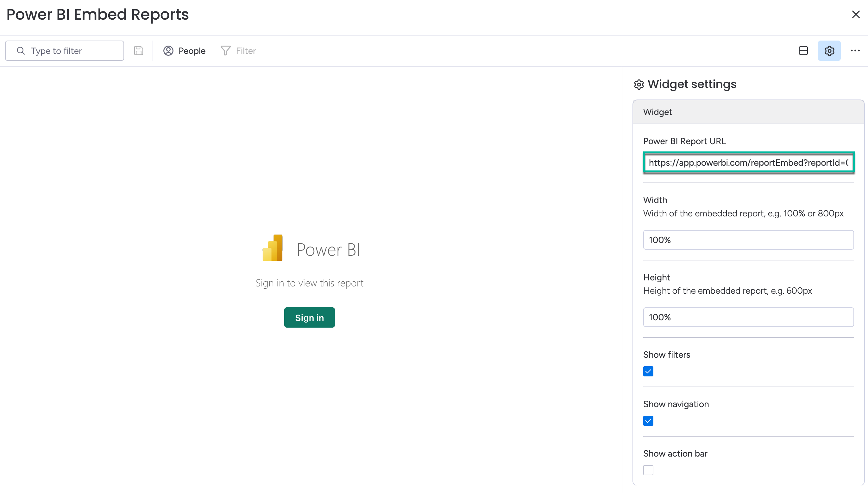Screen dimensions: 868x493
Task: Collapse the Widget section header
Action: click(x=748, y=112)
